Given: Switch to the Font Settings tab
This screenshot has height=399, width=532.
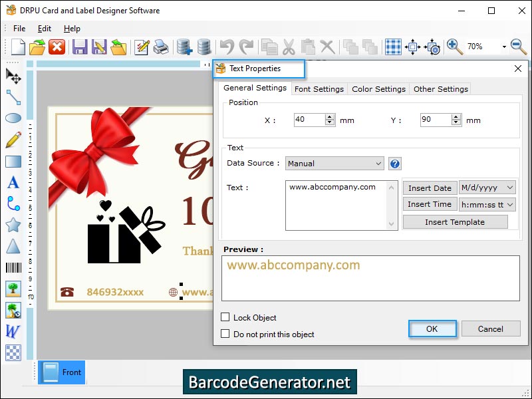Looking at the screenshot, I should pyautogui.click(x=319, y=88).
